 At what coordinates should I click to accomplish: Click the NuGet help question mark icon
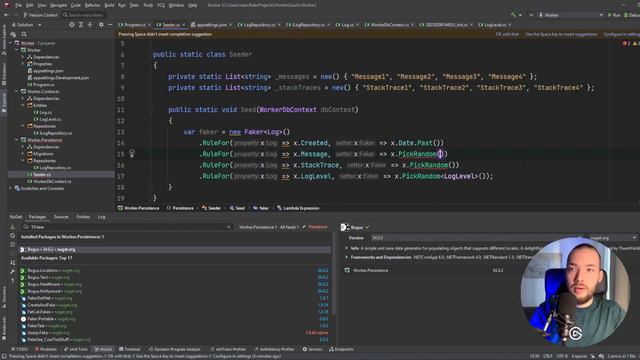pyautogui.click(x=13, y=280)
